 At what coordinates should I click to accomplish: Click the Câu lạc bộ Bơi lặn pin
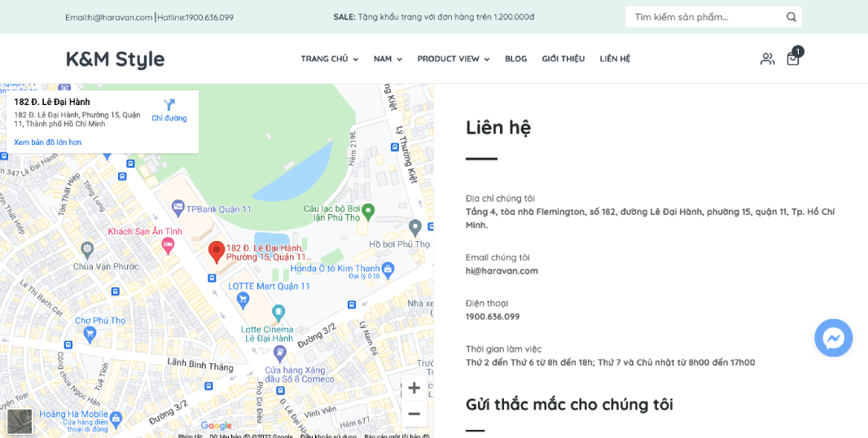[368, 211]
